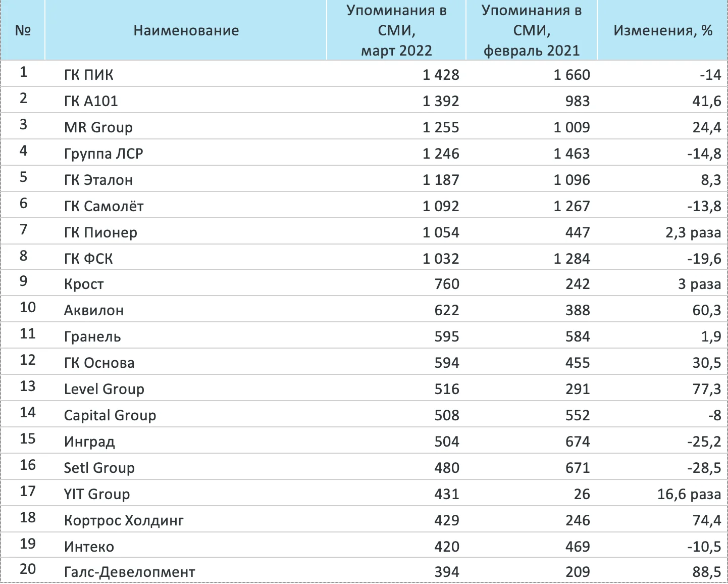
Task: Click the "2,3 раза" change value
Action: pyautogui.click(x=693, y=233)
